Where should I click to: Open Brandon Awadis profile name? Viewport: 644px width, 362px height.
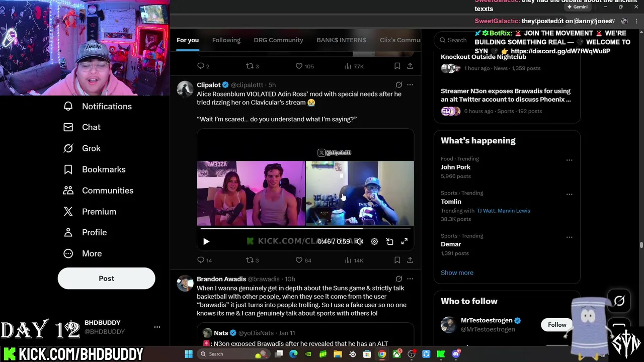[221, 279]
